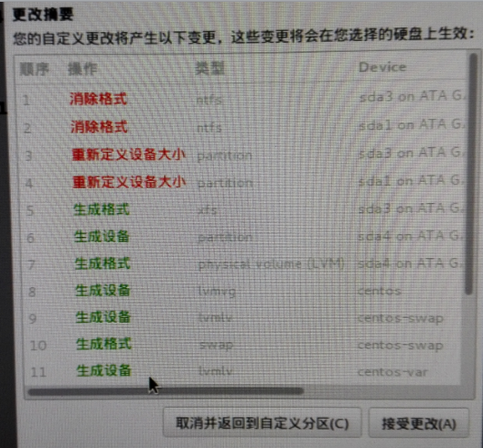
Task: Click the centos-swap device in row 9
Action: click(x=401, y=318)
